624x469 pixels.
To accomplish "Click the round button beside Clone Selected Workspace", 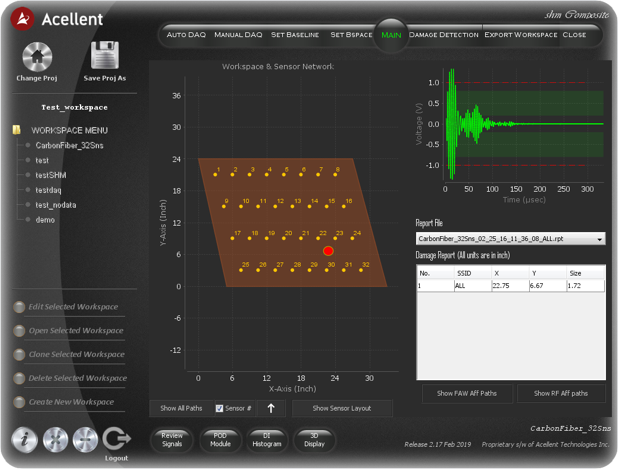I will [19, 355].
